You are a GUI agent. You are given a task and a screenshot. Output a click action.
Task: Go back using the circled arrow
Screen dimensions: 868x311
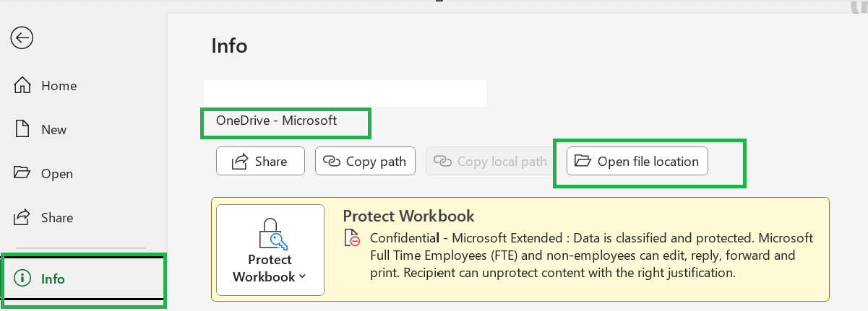click(22, 38)
